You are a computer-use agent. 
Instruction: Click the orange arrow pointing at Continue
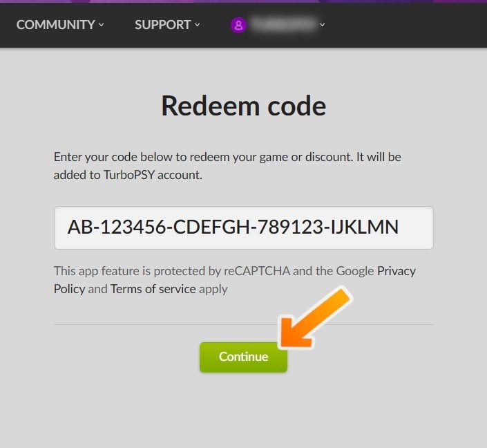[x=315, y=317]
